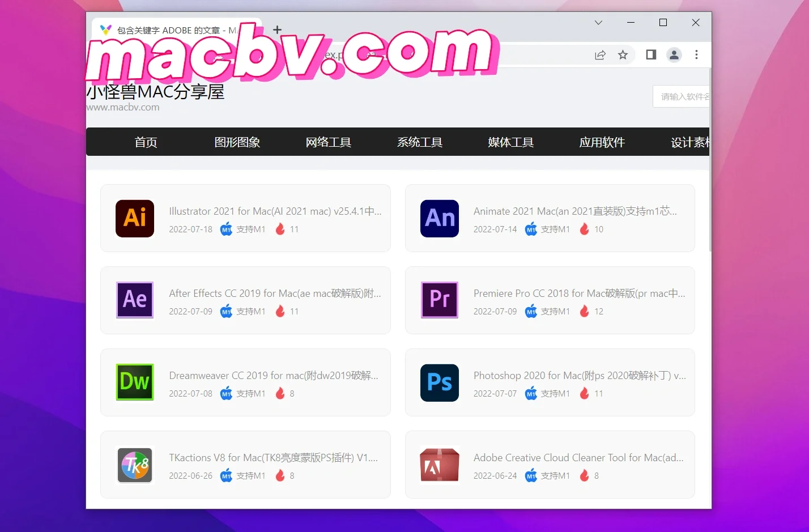Open TKactions V8 for Mac article link

(x=274, y=458)
